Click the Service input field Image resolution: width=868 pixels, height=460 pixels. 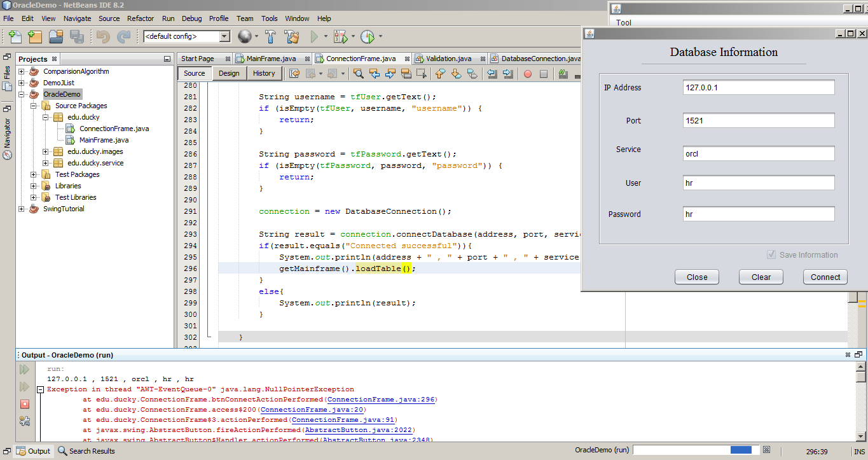coord(758,153)
